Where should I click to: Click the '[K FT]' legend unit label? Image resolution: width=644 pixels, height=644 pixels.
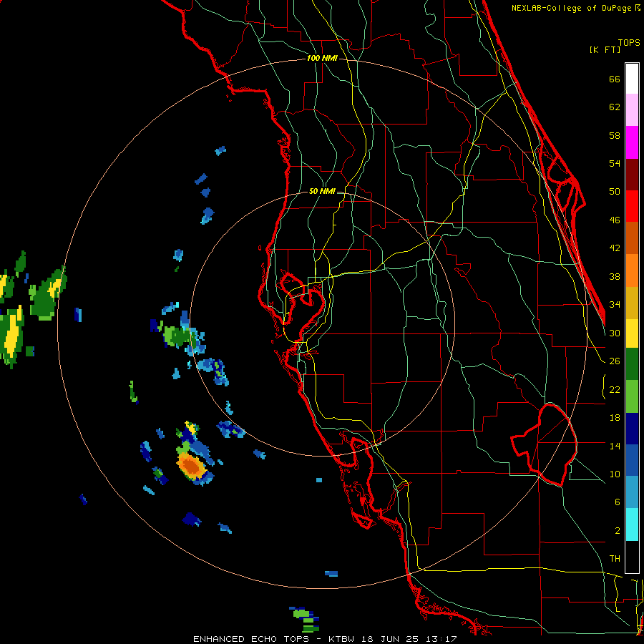(x=605, y=49)
